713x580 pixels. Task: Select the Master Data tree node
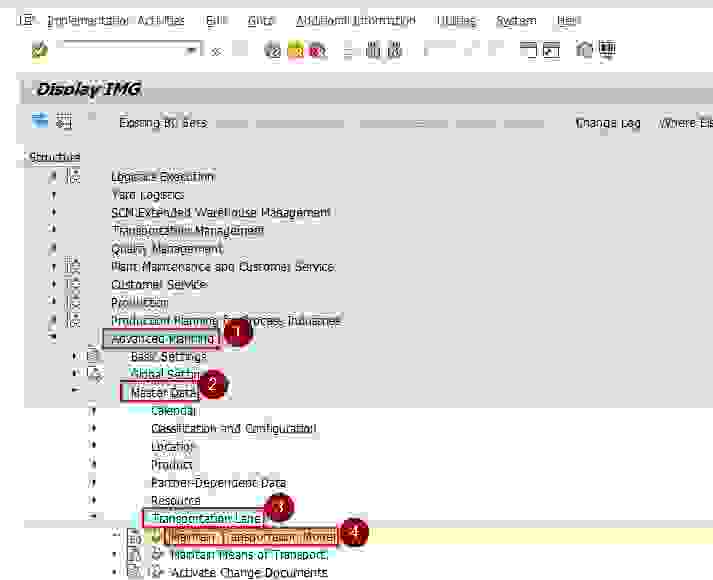coord(164,393)
